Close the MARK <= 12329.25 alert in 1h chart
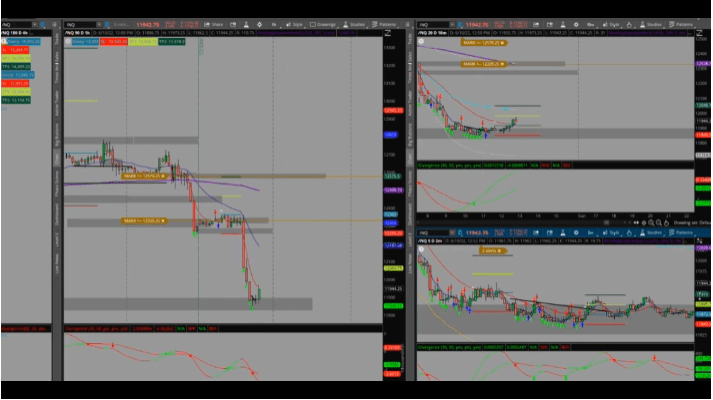This screenshot has height=400, width=713. 163,221
